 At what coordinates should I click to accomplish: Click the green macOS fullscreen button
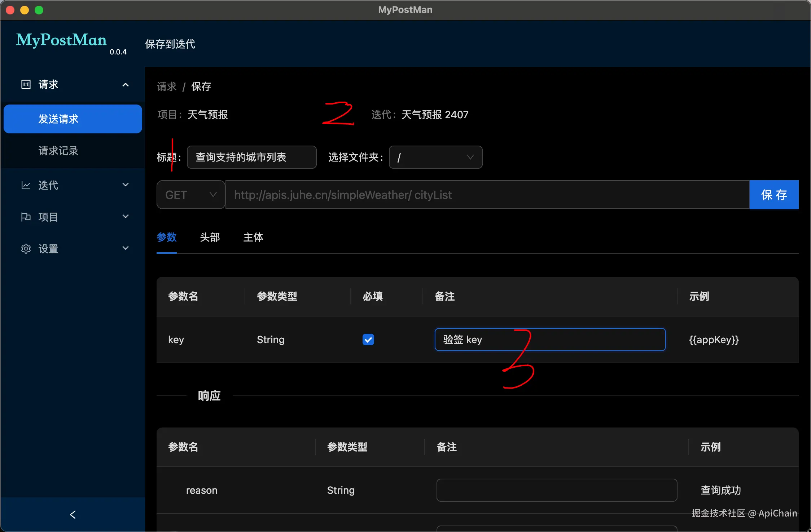click(39, 10)
